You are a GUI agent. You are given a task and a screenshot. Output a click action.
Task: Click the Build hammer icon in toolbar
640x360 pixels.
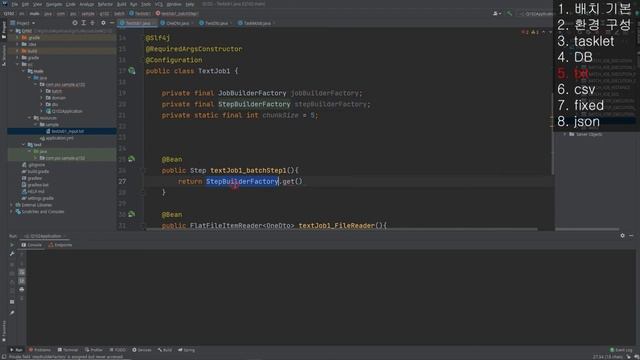pos(509,13)
